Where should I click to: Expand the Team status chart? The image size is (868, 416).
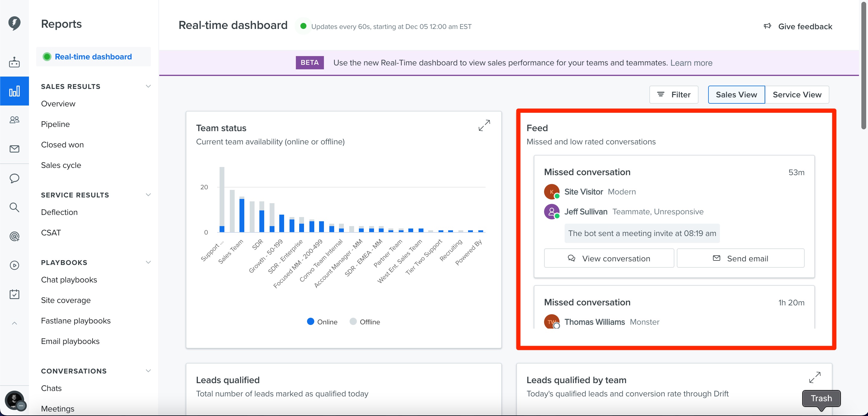[484, 125]
